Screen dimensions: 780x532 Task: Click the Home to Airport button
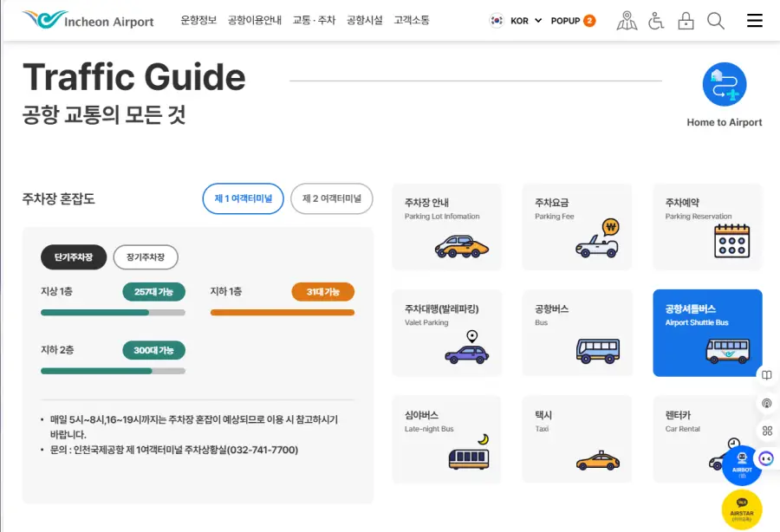click(724, 85)
